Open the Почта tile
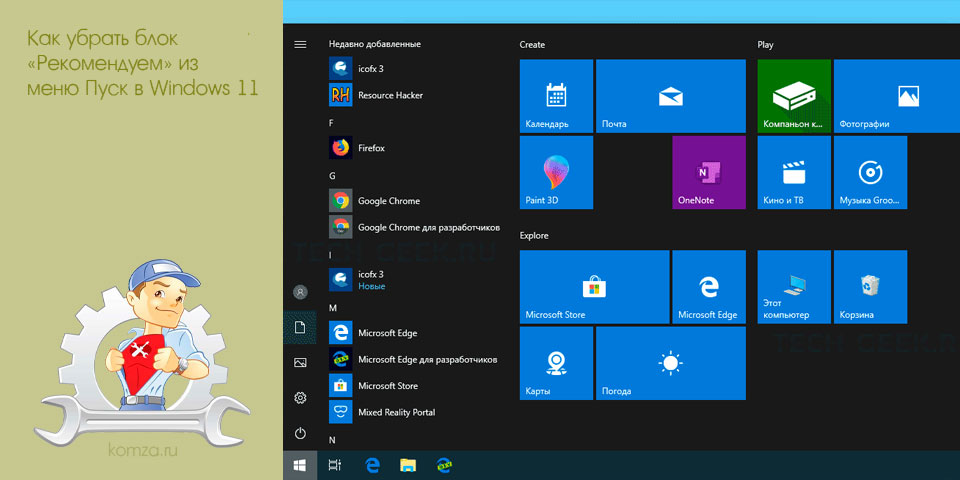This screenshot has width=960, height=480. [671, 96]
